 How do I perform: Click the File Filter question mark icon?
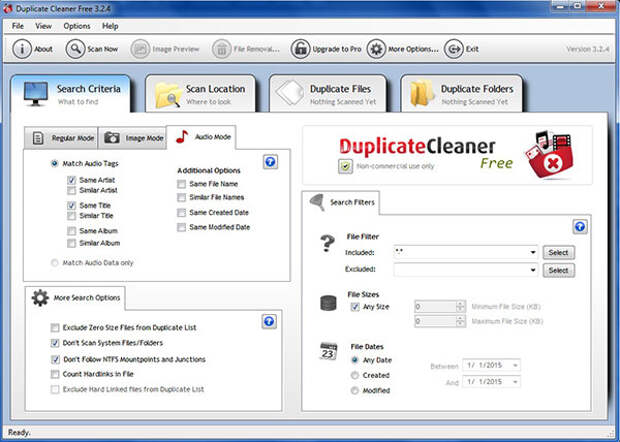(327, 243)
